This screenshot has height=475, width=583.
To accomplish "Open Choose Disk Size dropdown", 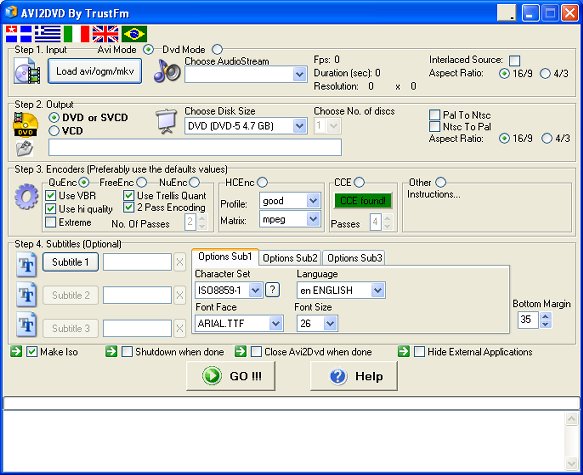I will click(x=299, y=126).
